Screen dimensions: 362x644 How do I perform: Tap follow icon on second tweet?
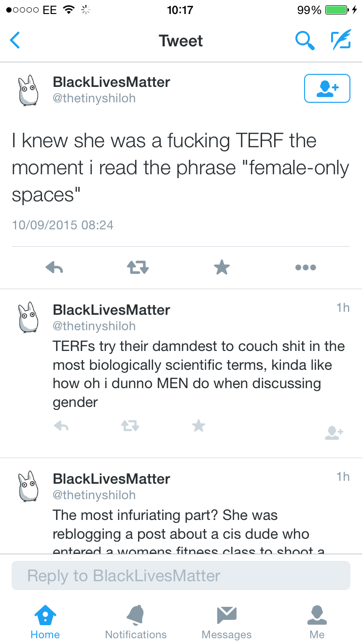334,432
